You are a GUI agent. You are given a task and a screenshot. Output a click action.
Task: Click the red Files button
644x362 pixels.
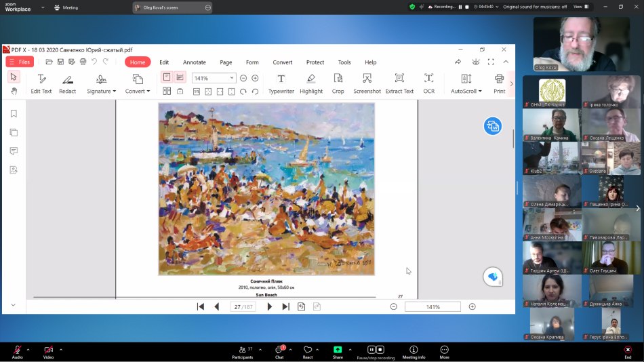click(19, 62)
